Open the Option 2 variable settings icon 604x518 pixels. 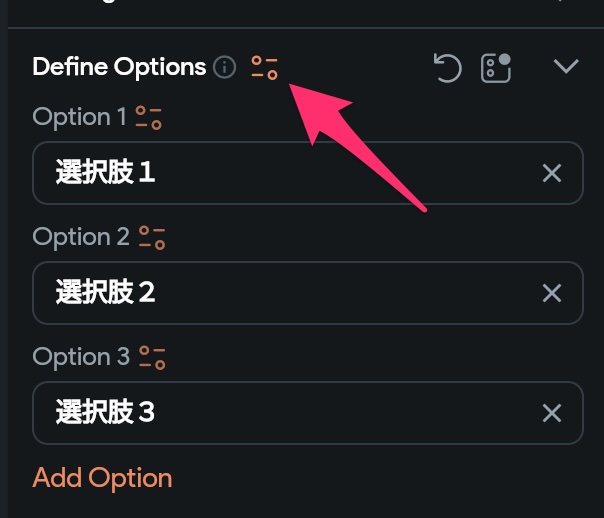pos(152,238)
